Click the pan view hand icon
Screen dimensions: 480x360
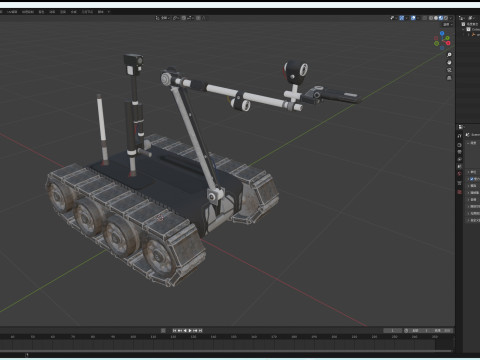pos(449,62)
